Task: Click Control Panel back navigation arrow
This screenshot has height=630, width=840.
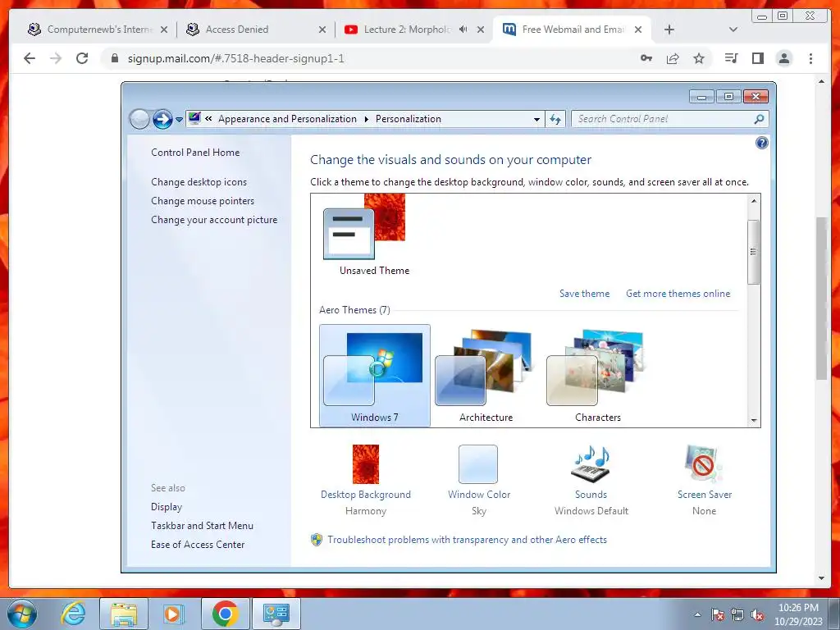Action: tap(139, 119)
